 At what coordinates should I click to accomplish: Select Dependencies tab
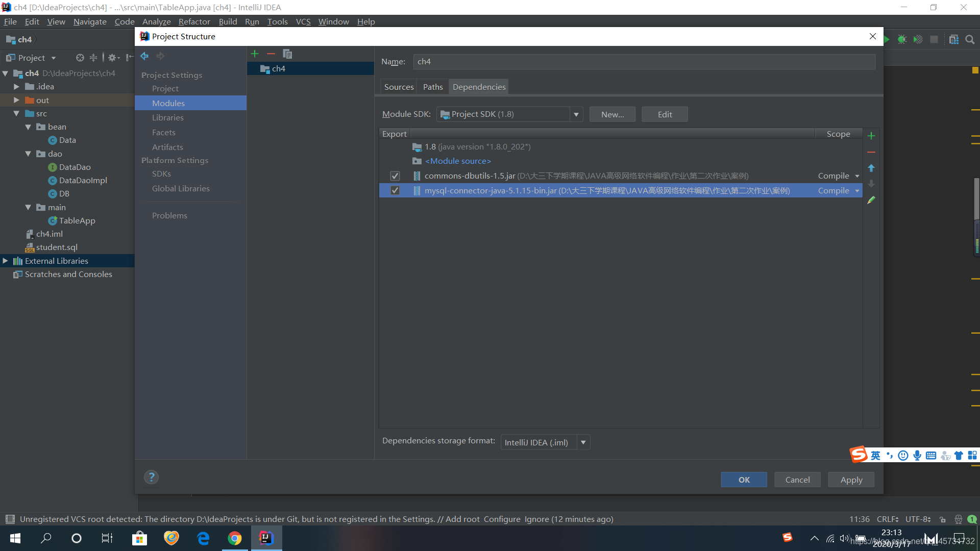point(479,87)
